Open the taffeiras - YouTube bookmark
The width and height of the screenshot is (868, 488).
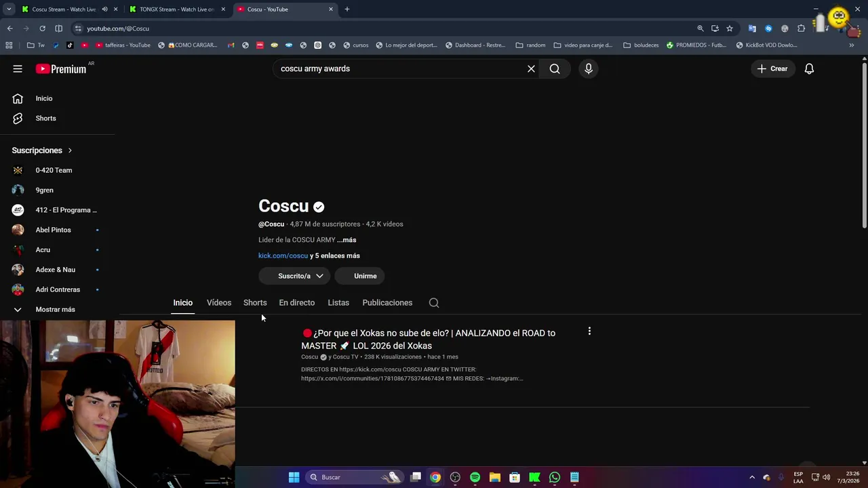[123, 45]
